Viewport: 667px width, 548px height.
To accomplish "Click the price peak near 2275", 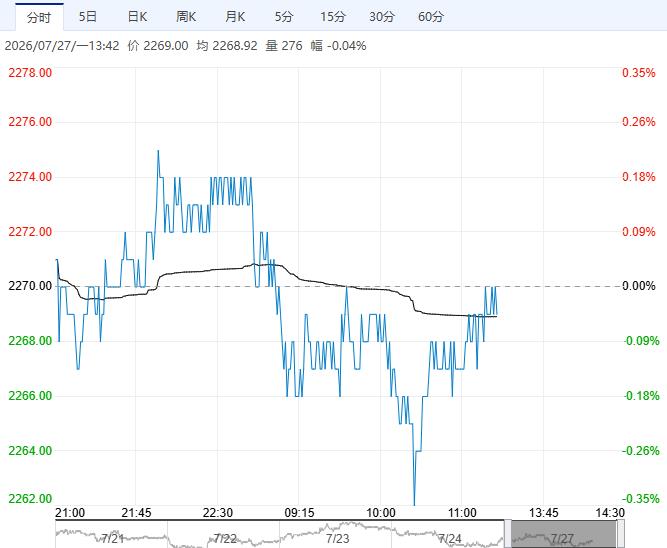I will click(158, 151).
